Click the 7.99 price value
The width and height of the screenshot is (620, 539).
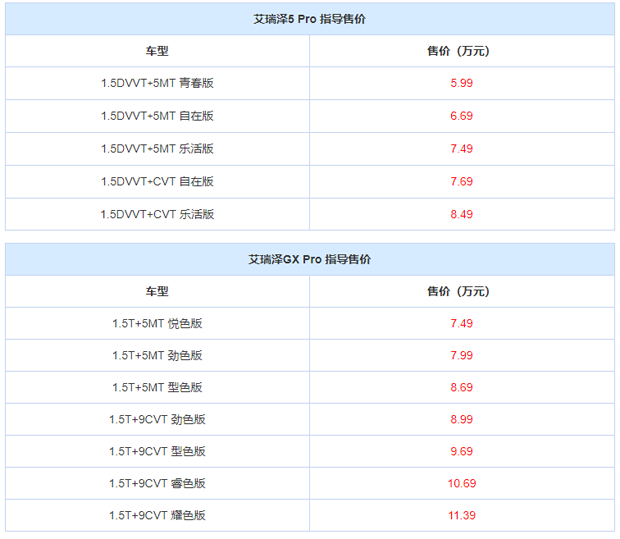click(x=461, y=356)
